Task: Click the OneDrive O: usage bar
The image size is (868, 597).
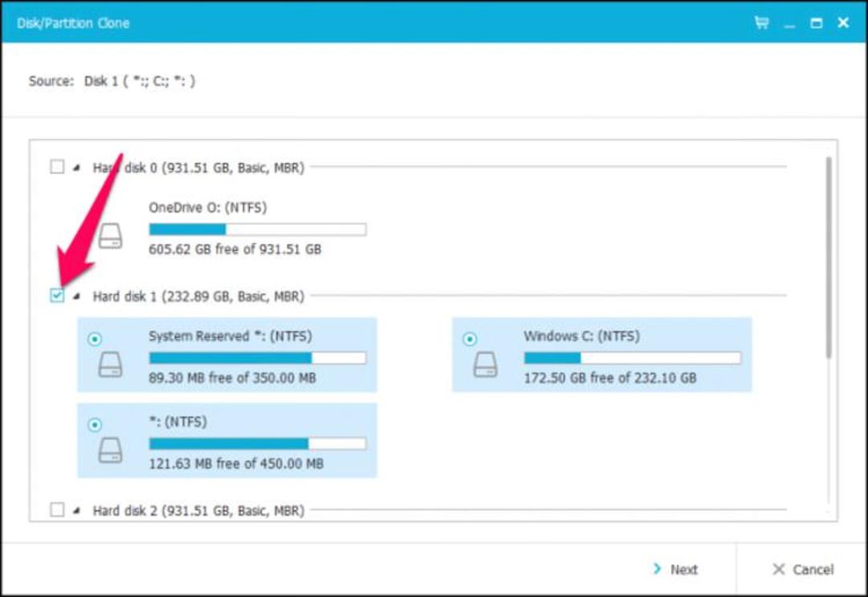Action: [x=257, y=229]
